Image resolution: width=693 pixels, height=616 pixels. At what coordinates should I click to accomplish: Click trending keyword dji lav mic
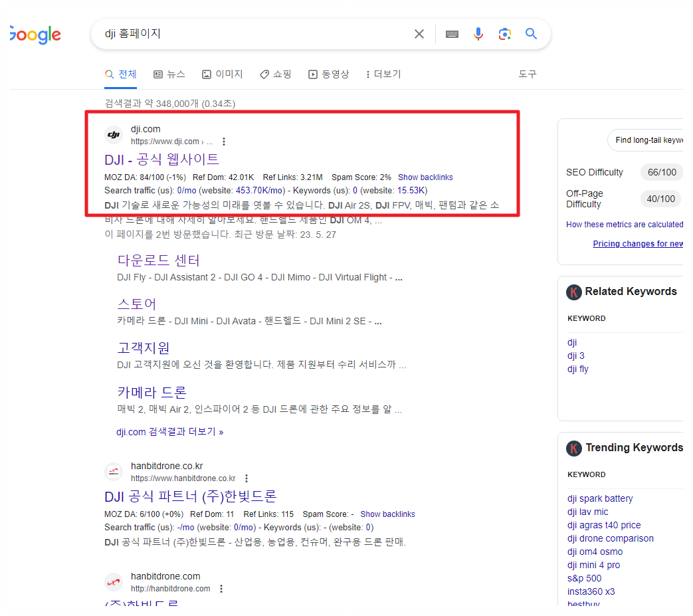click(588, 512)
